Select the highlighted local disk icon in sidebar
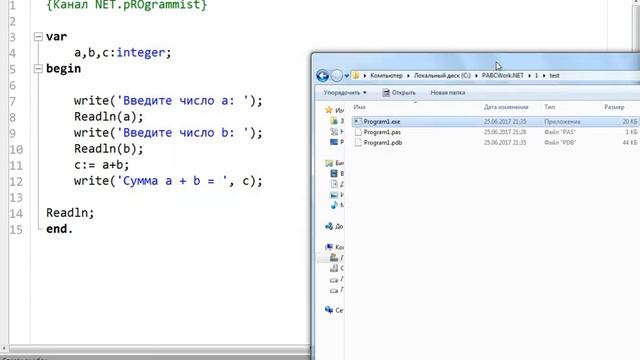640x360 pixels. 334,258
